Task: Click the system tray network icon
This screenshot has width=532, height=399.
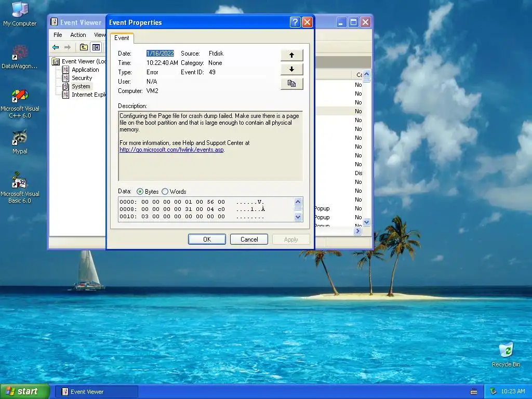Action: (493, 392)
